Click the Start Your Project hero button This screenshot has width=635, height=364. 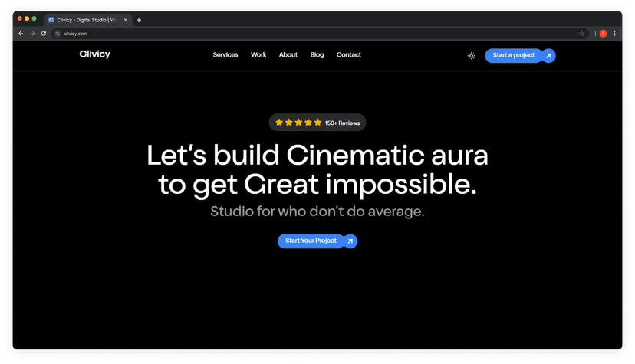317,241
